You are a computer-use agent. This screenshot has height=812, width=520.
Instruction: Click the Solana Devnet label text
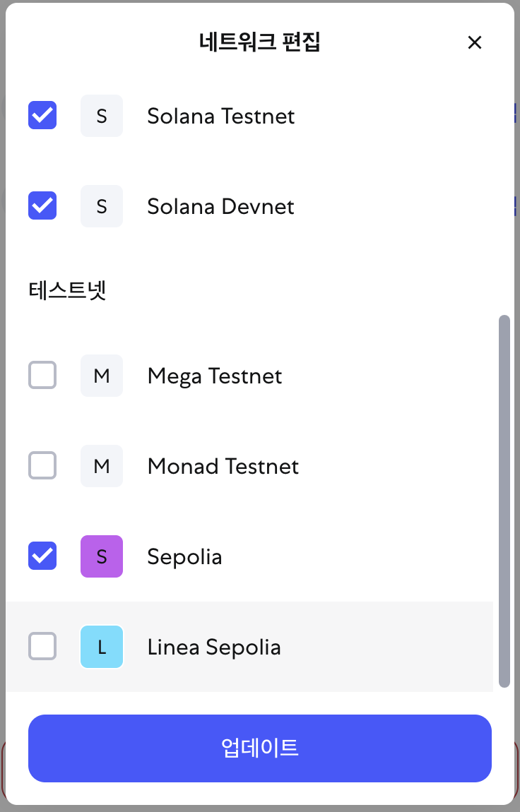pyautogui.click(x=220, y=206)
